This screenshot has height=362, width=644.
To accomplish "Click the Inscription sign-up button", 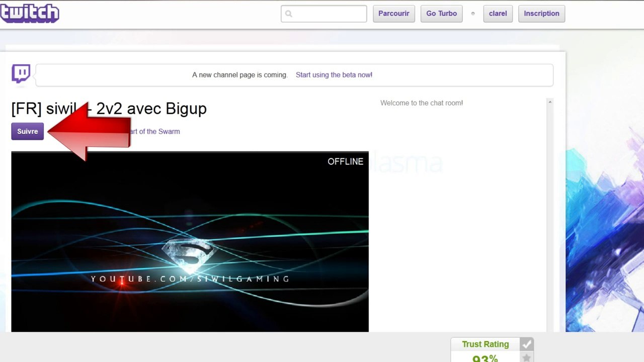I will (541, 14).
